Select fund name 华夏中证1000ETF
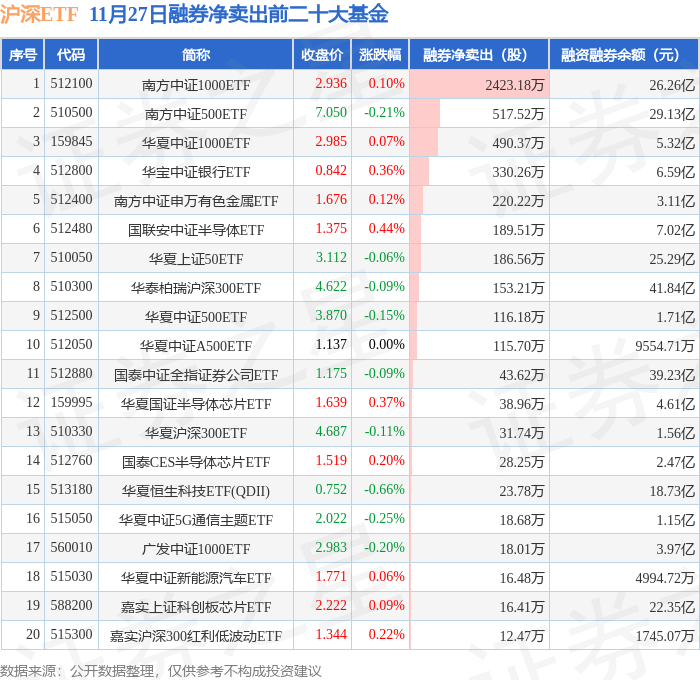The height and width of the screenshot is (680, 700). [x=196, y=142]
